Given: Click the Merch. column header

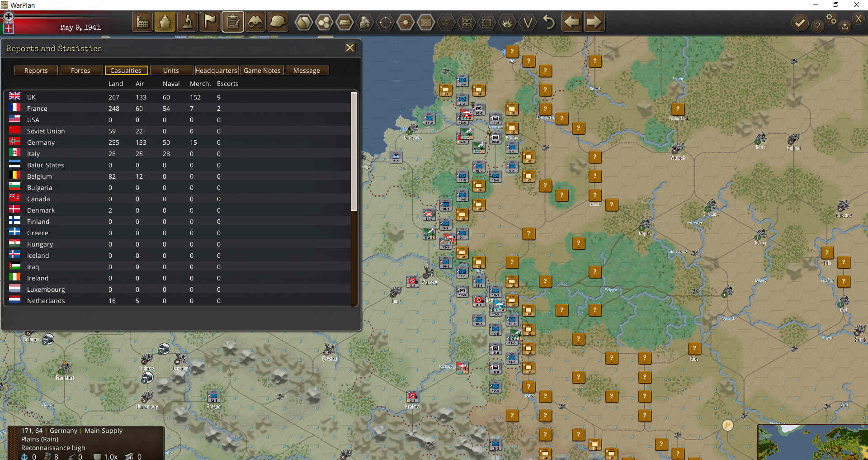Looking at the screenshot, I should click(x=200, y=84).
